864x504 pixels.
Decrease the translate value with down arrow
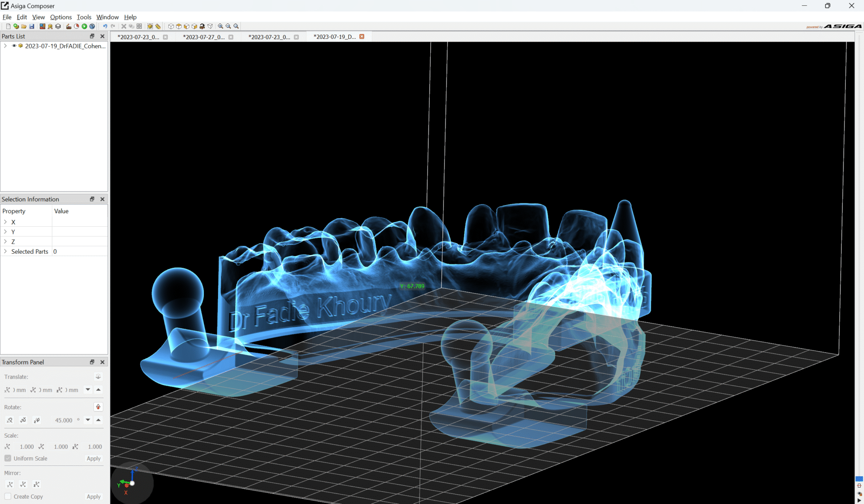coord(88,389)
